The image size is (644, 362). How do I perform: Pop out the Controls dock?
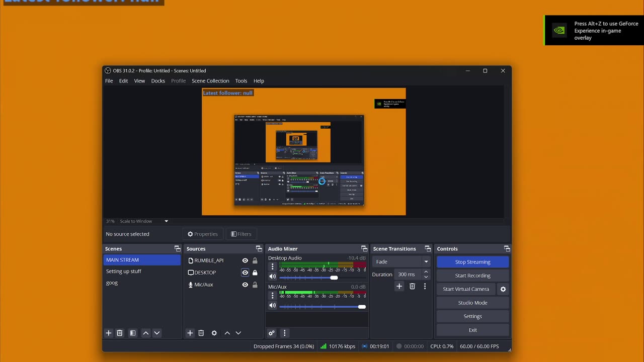pos(507,249)
